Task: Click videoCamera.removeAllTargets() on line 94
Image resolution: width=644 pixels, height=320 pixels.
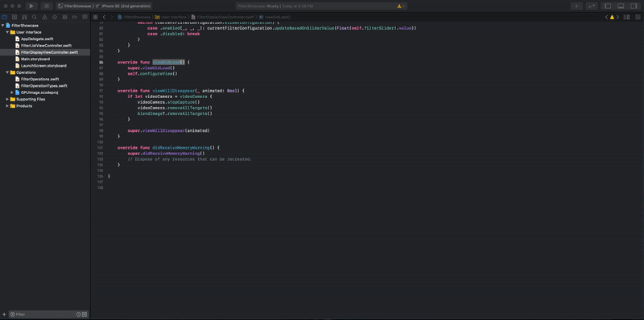Action: click(175, 108)
